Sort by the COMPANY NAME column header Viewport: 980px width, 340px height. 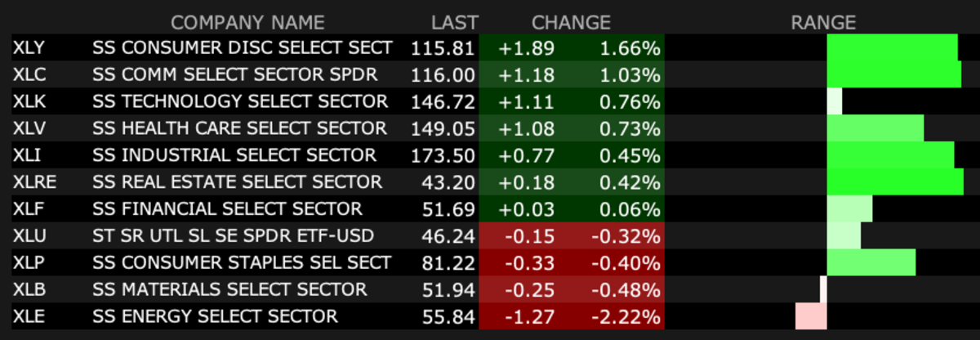(247, 22)
